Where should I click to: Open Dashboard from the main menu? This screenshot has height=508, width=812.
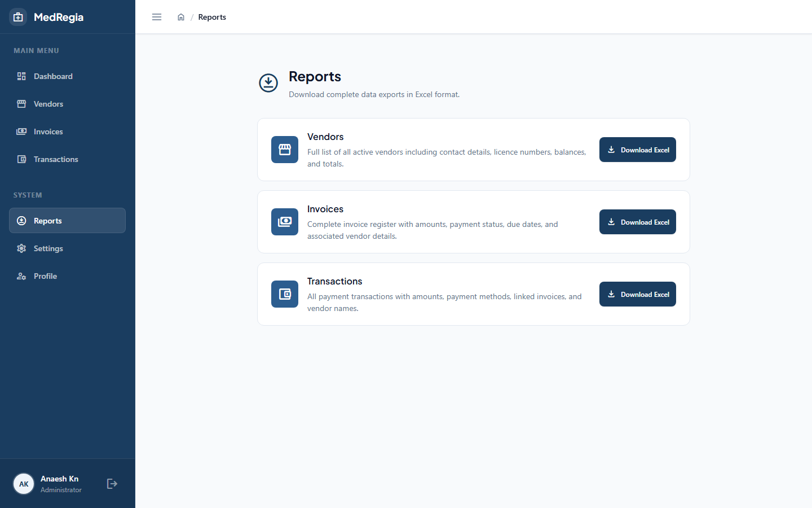tap(67, 76)
